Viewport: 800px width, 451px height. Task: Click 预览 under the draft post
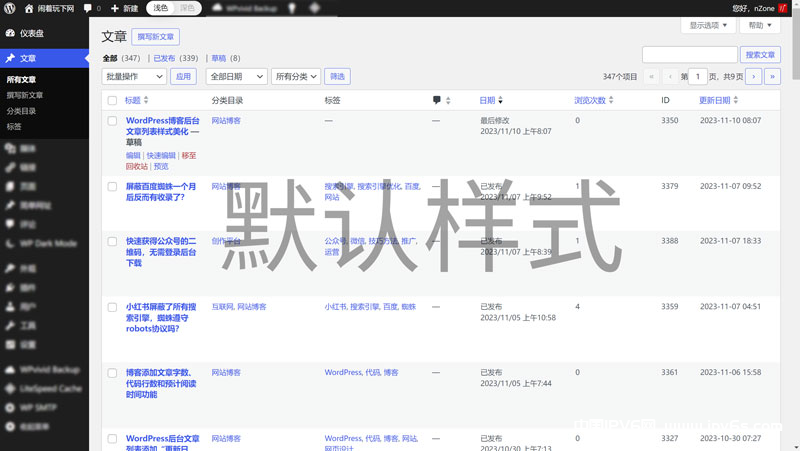click(x=161, y=166)
